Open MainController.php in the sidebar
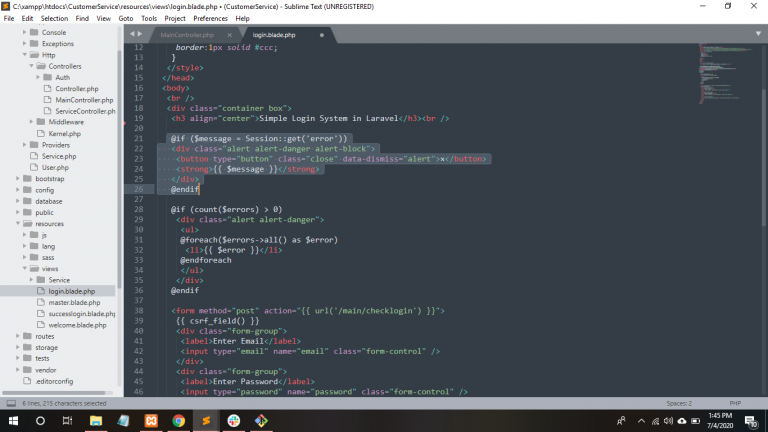 [84, 100]
